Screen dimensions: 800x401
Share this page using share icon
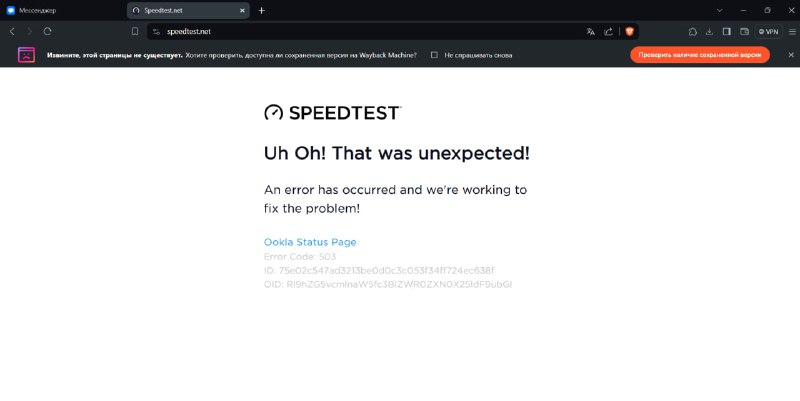pos(608,32)
